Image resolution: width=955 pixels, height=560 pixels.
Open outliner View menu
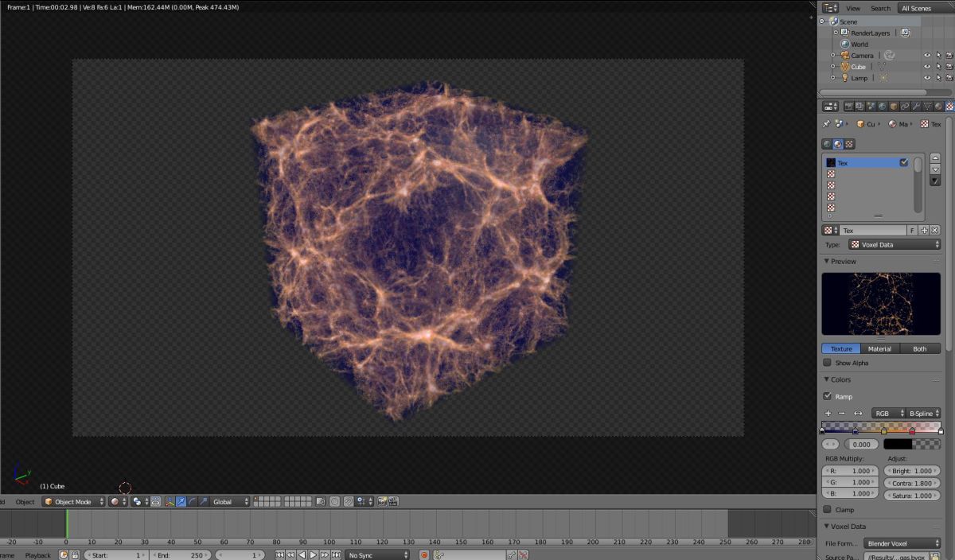pos(852,8)
